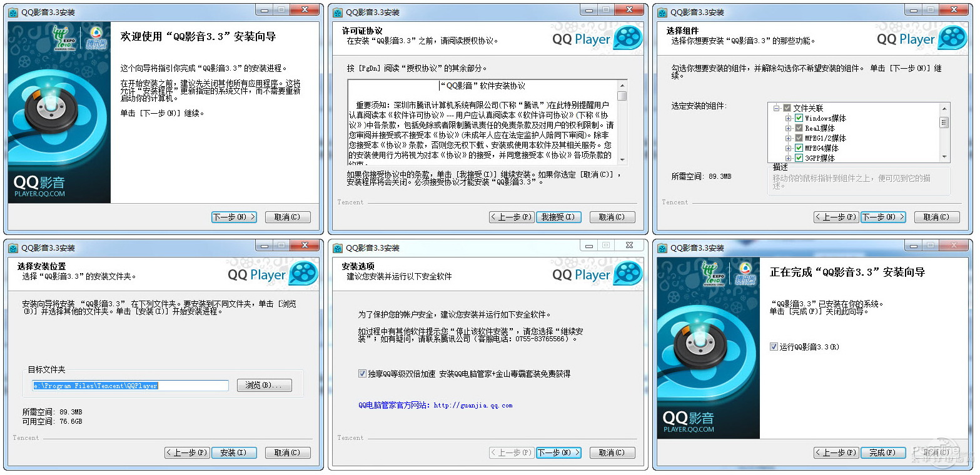This screenshot has width=980, height=475.
Task: Click the component list scrollbar down arrow
Action: pyautogui.click(x=944, y=157)
